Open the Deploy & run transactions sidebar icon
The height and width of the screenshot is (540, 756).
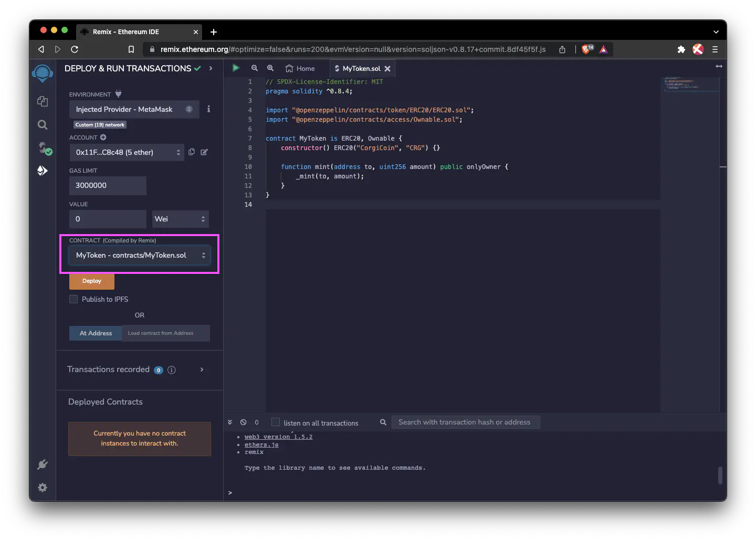click(x=43, y=171)
